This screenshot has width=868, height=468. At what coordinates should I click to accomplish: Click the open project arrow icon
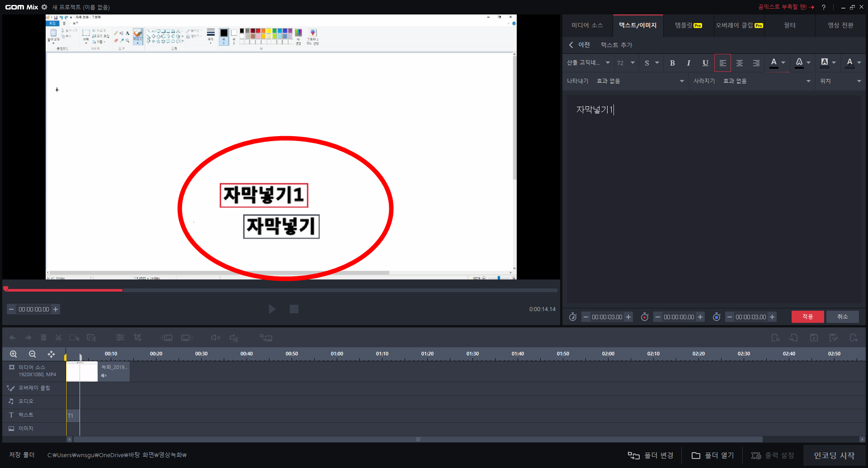point(793,338)
